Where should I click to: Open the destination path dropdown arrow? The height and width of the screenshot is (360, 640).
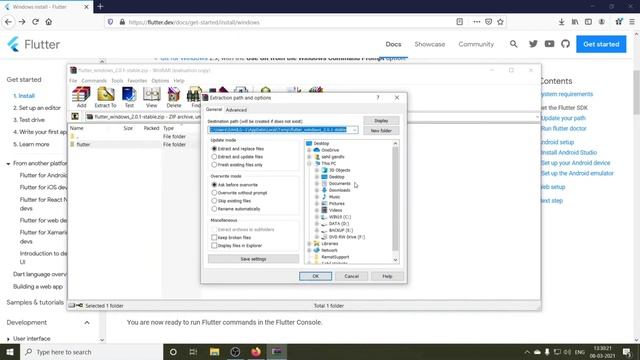coord(354,130)
